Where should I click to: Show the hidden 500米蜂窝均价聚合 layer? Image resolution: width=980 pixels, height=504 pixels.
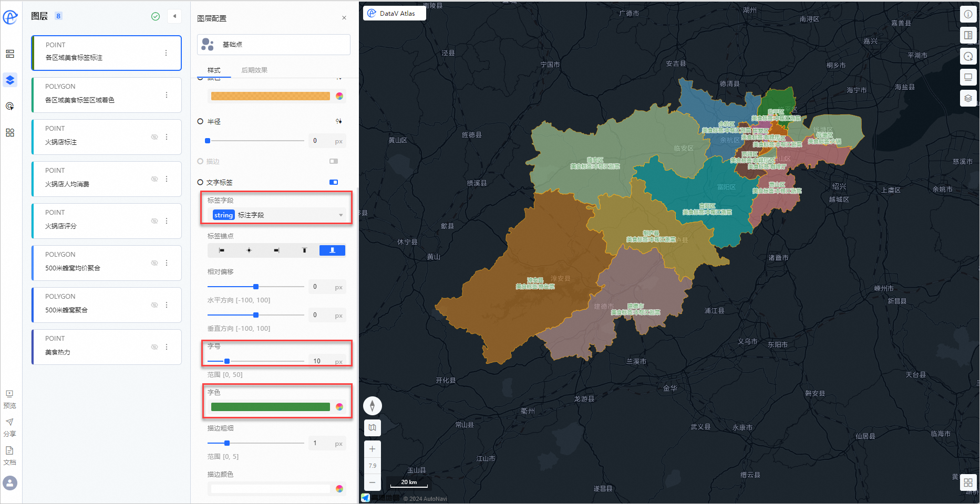154,263
